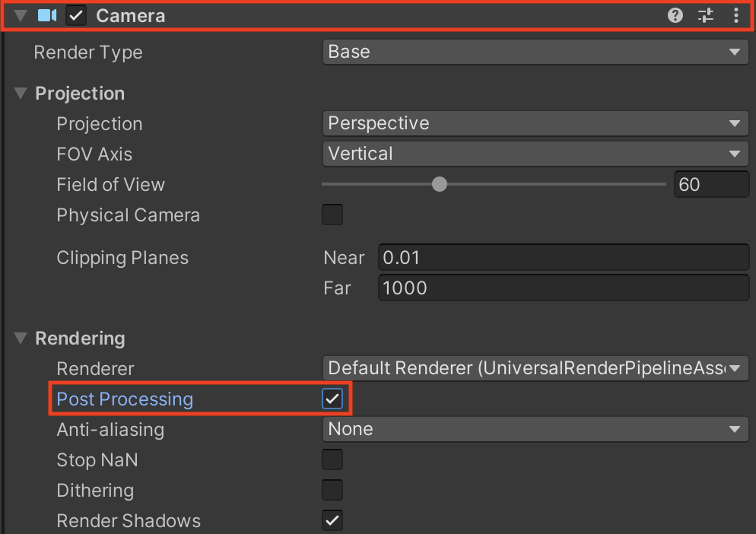Screen dimensions: 756x534
Task: Collapse the Rendering section
Action: (x=21, y=339)
